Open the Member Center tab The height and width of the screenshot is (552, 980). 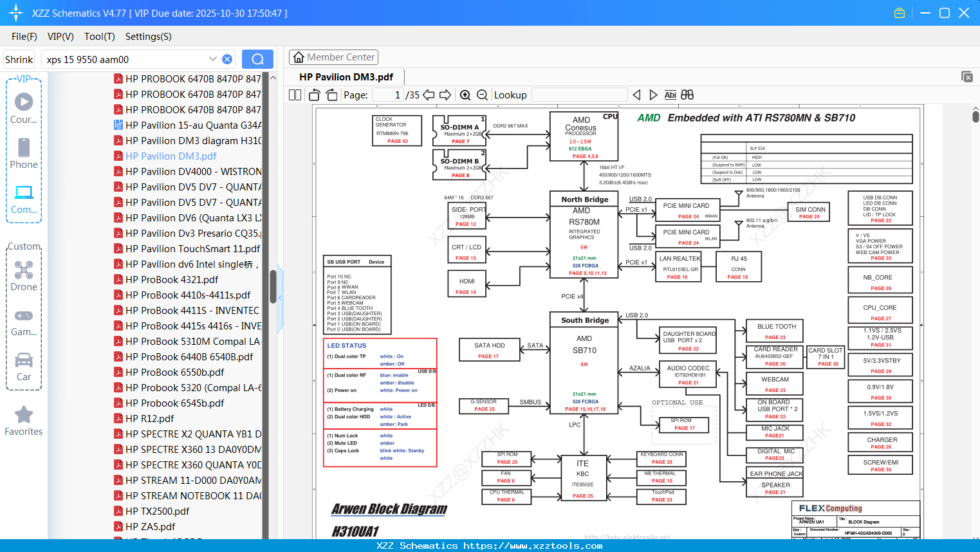[333, 57]
